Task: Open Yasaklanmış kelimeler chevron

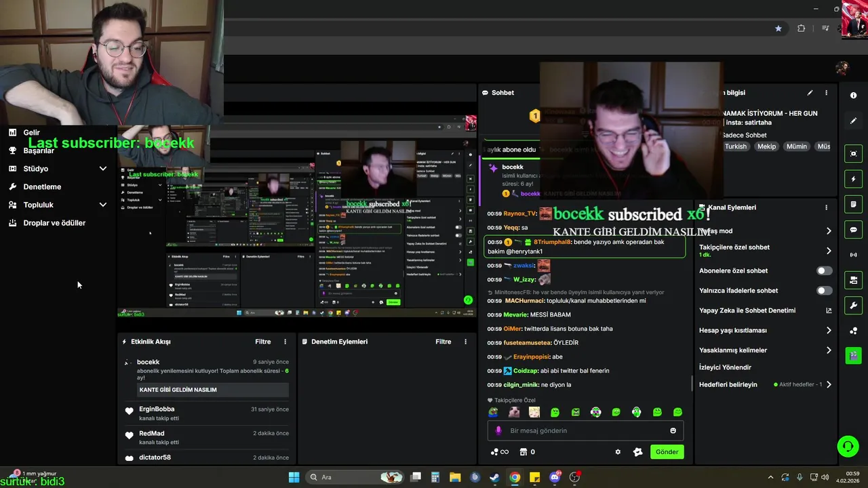Action: tap(829, 350)
